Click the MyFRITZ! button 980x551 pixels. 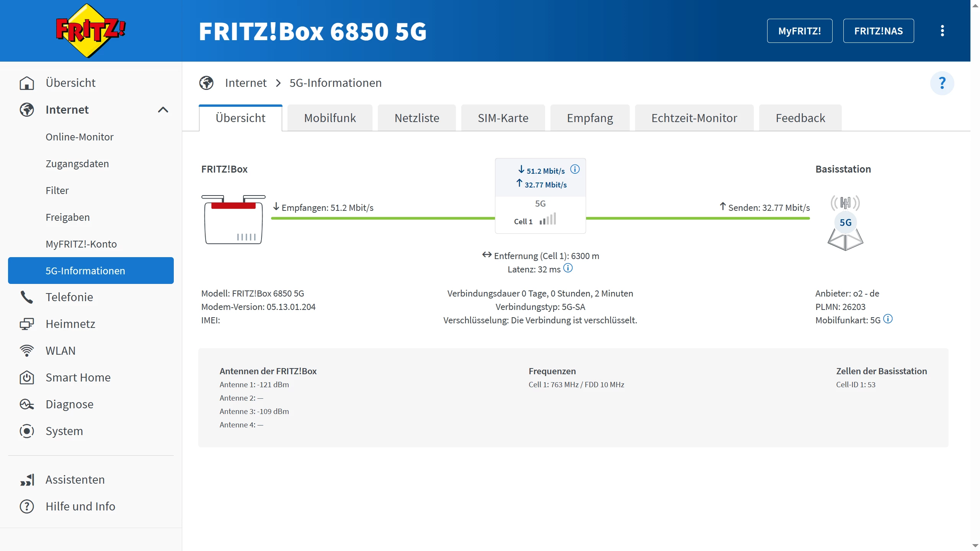(x=799, y=31)
